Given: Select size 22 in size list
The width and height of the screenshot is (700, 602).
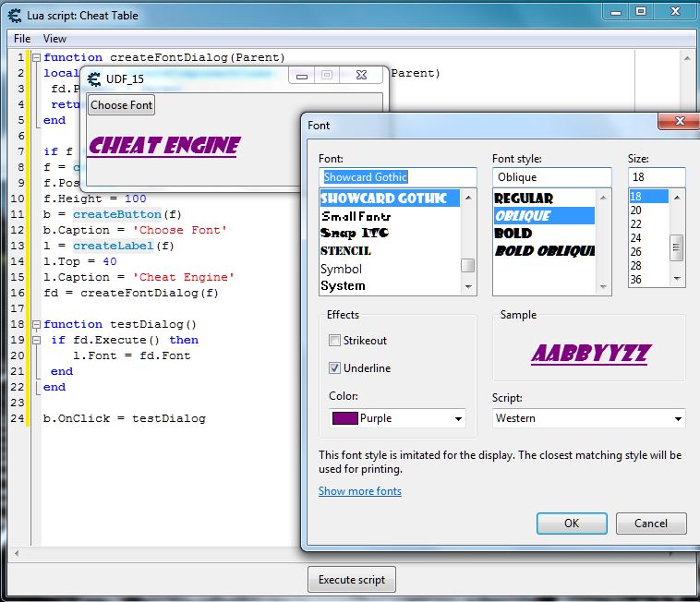Looking at the screenshot, I should tap(648, 224).
